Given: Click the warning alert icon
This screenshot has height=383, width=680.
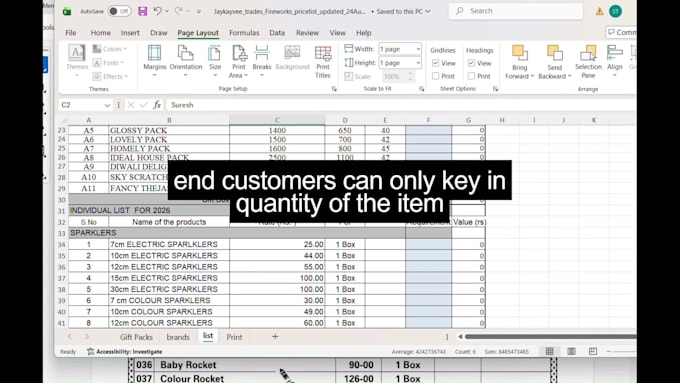Looking at the screenshot, I should [x=599, y=11].
